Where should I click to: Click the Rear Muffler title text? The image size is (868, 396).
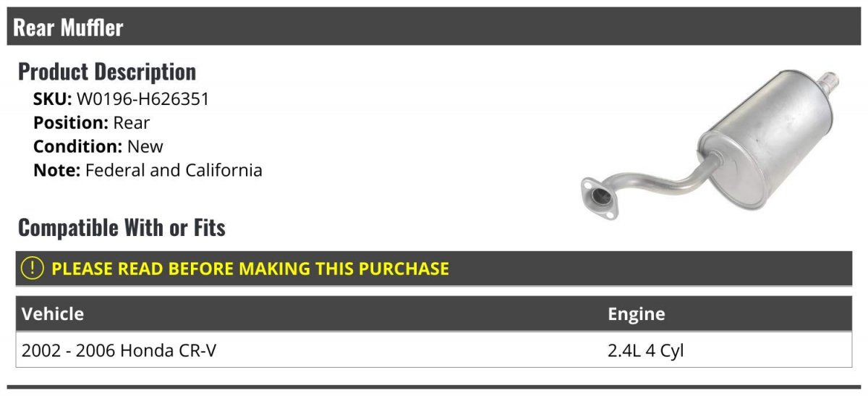[x=69, y=28]
